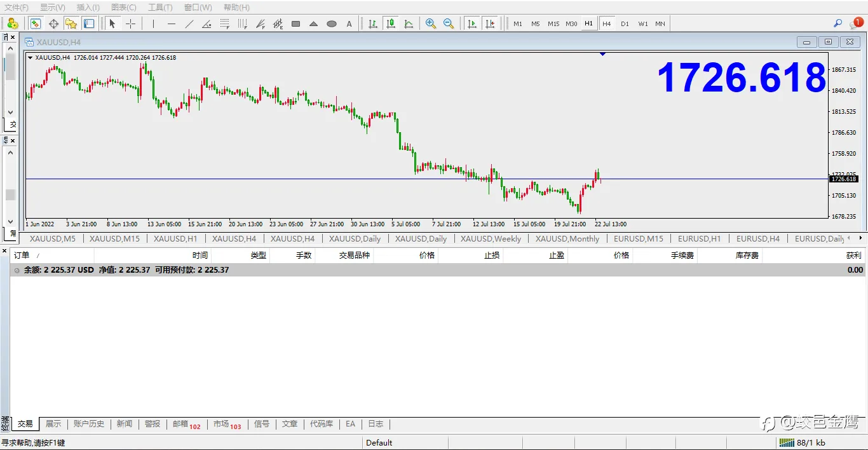Select the Fibonacci Retracement tool
This screenshot has height=450, width=868.
[x=224, y=24]
